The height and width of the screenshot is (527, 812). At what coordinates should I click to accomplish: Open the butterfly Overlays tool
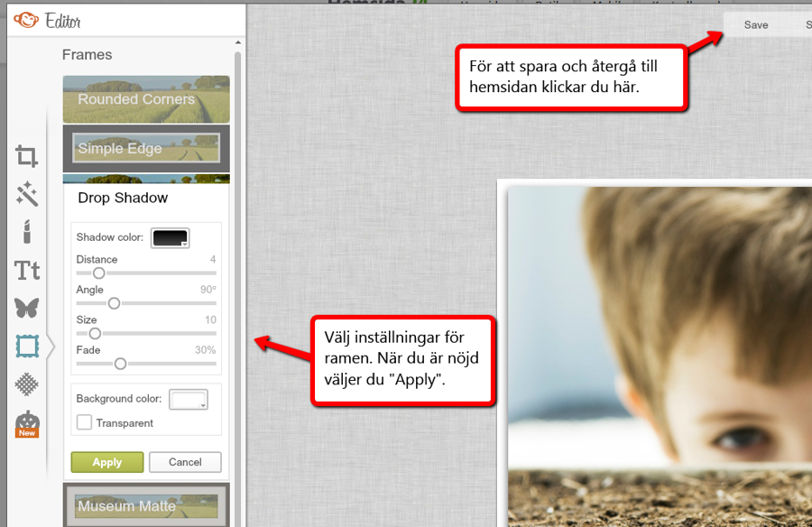click(27, 308)
